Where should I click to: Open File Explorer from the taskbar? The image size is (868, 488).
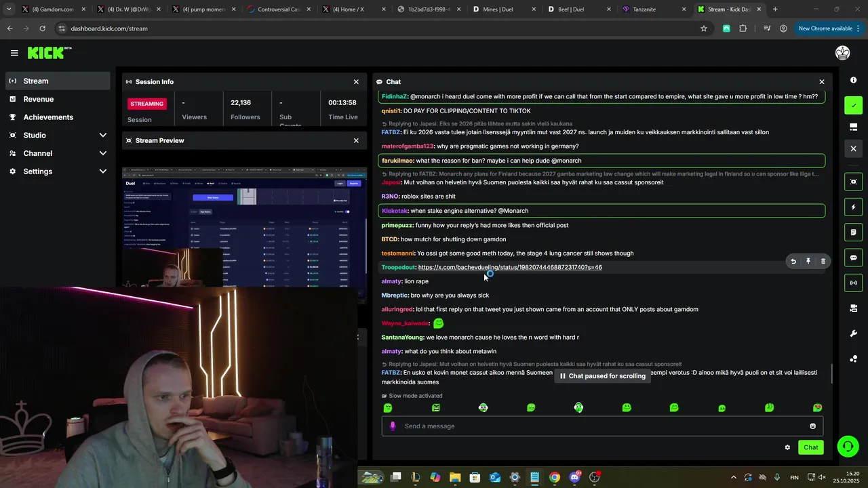pyautogui.click(x=455, y=477)
